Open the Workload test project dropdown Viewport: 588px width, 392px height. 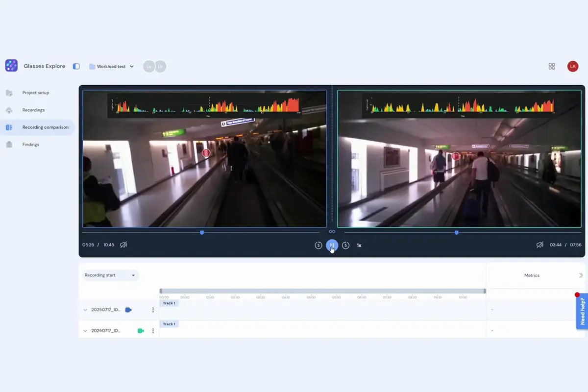click(x=112, y=67)
